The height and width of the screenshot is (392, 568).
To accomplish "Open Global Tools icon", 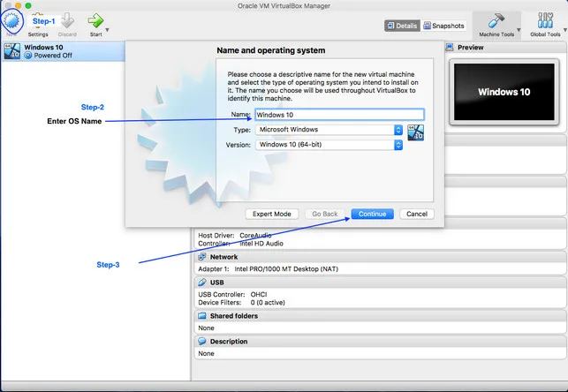I will [545, 21].
